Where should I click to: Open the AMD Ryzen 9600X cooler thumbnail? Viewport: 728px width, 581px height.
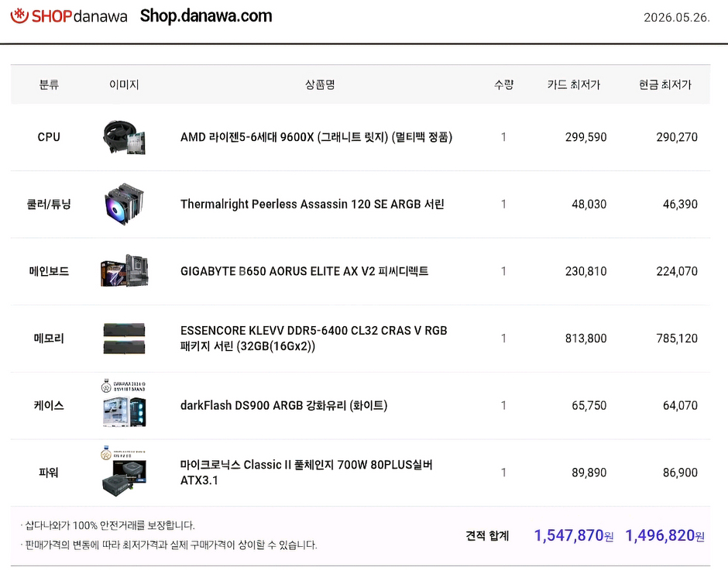click(x=124, y=137)
